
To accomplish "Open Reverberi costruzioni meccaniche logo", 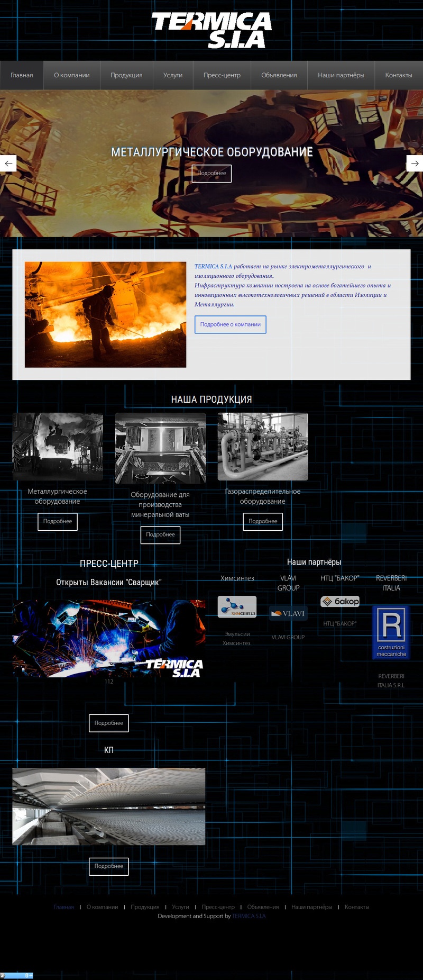I will point(391,633).
